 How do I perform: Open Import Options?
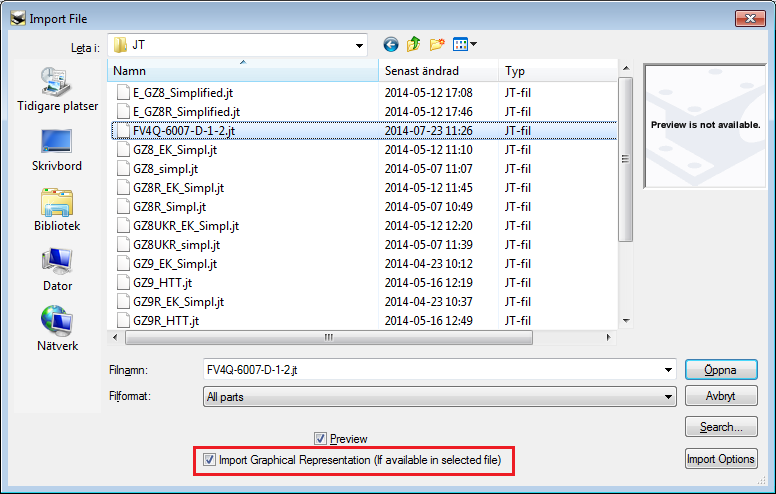(x=721, y=459)
